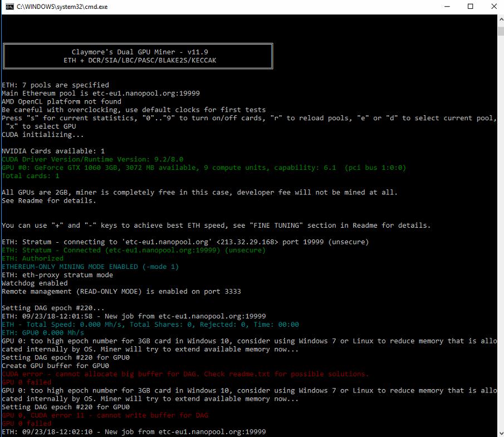The height and width of the screenshot is (437, 504).
Task: Click the scrollbar down arrow
Action: pyautogui.click(x=501, y=433)
